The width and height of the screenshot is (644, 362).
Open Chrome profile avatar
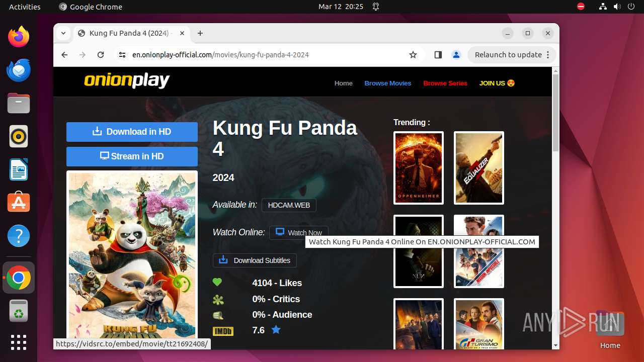pyautogui.click(x=456, y=55)
